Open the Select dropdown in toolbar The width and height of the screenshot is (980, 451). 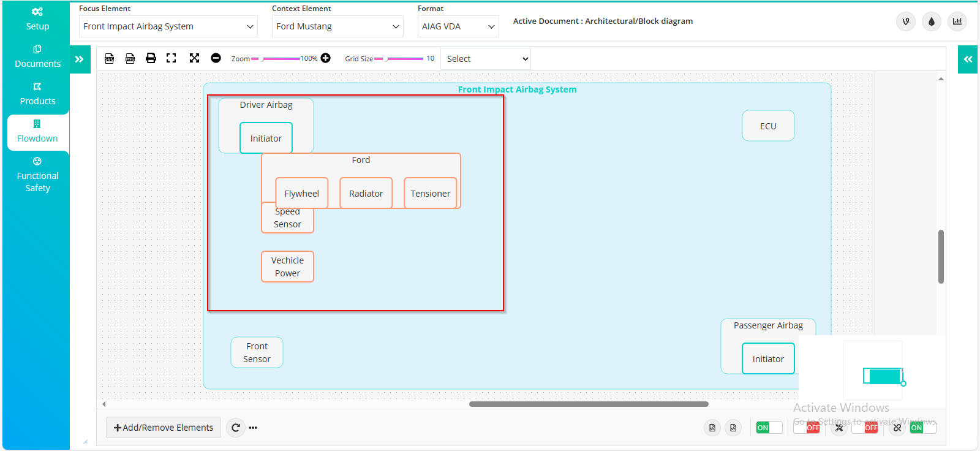pos(486,59)
